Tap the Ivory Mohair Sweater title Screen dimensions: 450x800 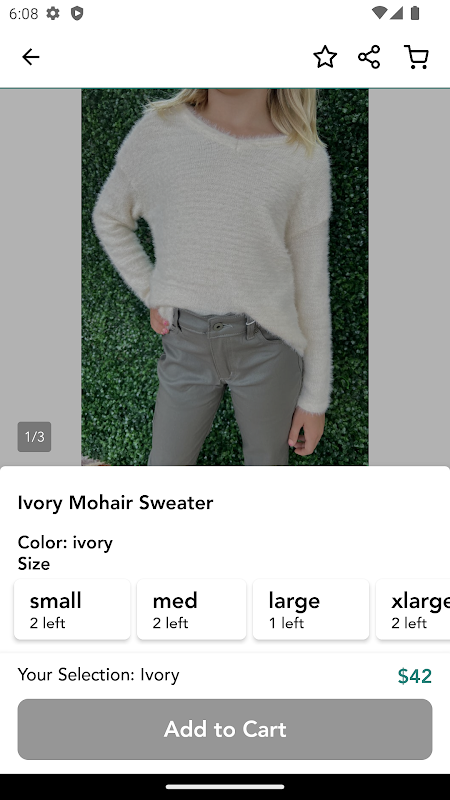[x=115, y=503]
